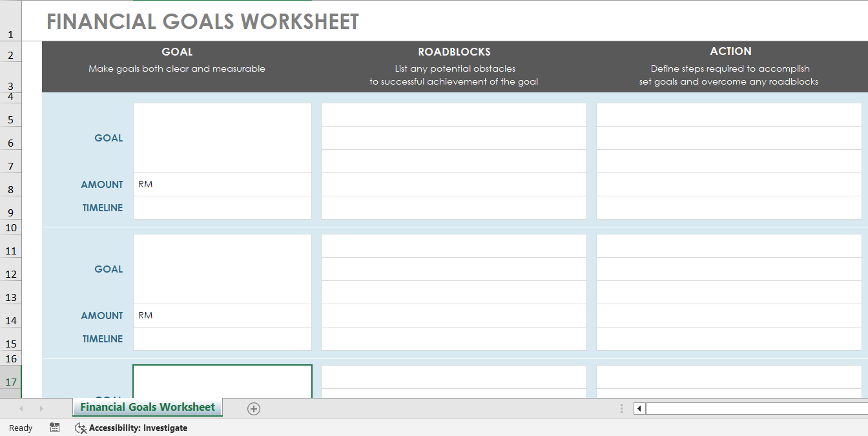Click the TIMELINE label in row 9
Viewport: 868px width, 436px height.
[103, 208]
